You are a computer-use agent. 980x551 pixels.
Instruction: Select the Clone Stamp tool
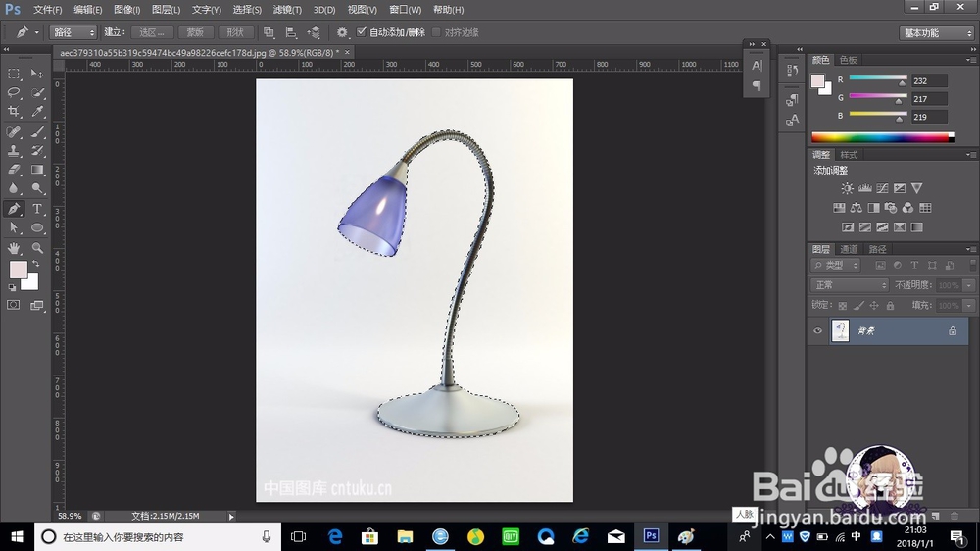click(13, 151)
